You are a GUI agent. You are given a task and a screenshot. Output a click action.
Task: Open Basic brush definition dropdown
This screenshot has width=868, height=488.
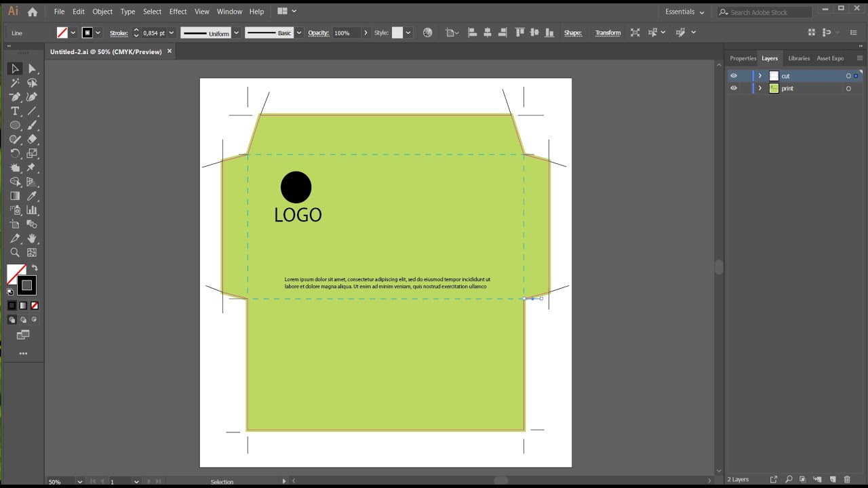pos(298,33)
